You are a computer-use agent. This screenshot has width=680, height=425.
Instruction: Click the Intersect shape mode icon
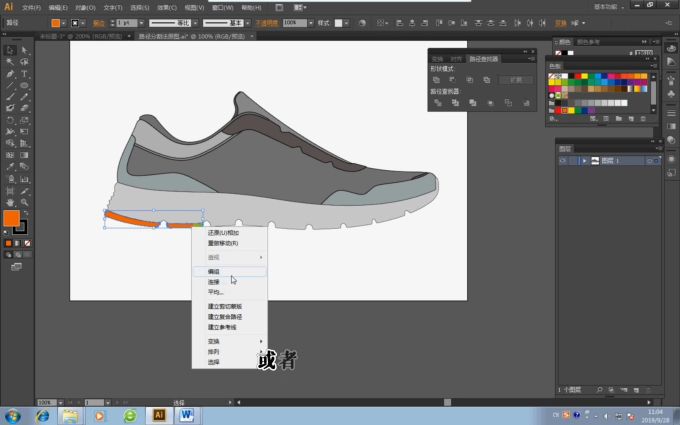470,80
